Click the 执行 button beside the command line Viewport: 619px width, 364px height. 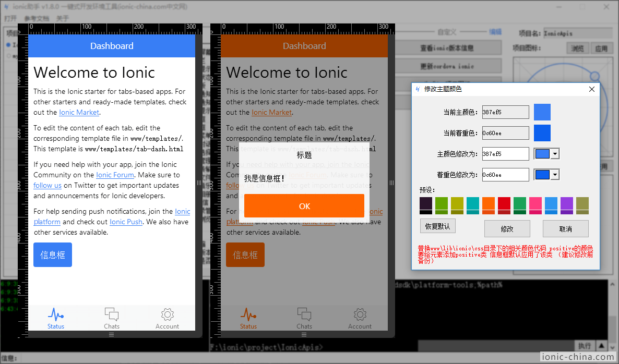[x=584, y=346]
